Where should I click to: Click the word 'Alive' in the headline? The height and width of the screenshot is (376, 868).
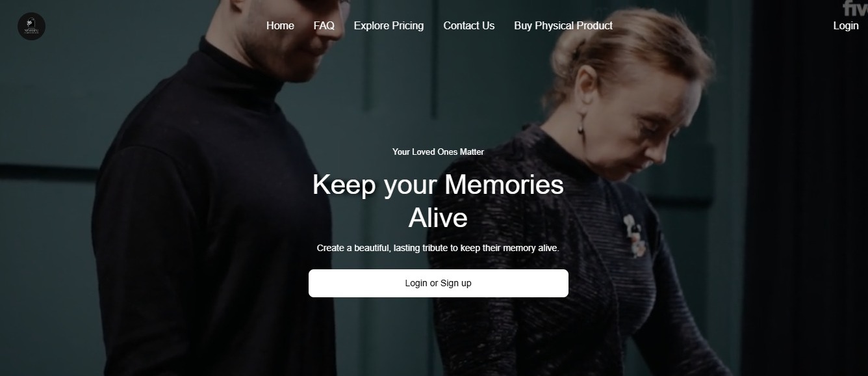[438, 218]
